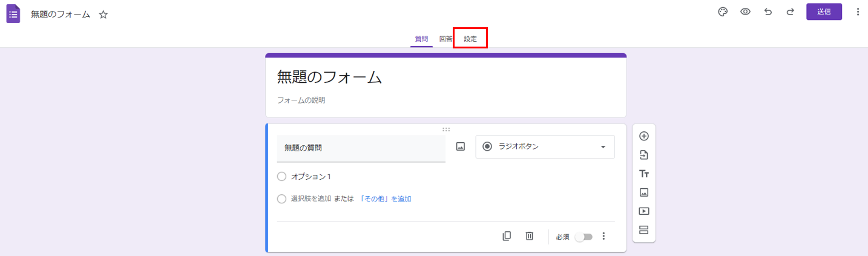Click the drag handle dots above the question
Screen dimensions: 868x256
click(446, 129)
